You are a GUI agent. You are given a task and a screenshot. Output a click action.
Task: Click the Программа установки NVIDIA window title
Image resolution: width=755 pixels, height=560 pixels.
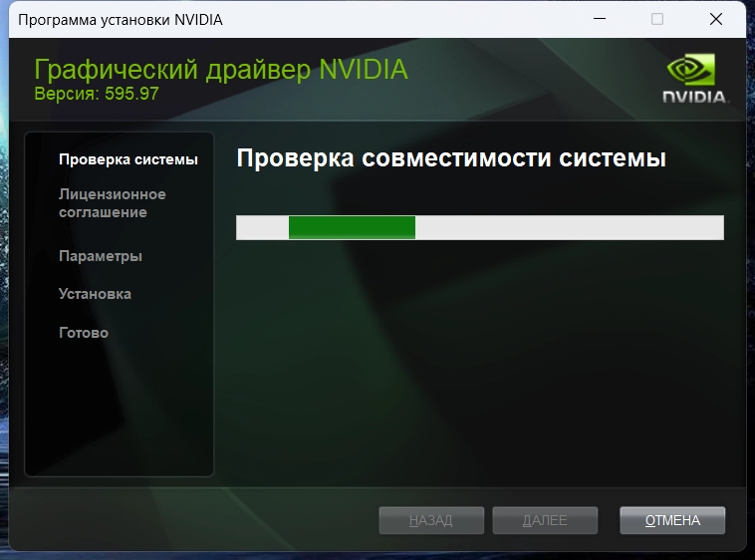pyautogui.click(x=121, y=20)
